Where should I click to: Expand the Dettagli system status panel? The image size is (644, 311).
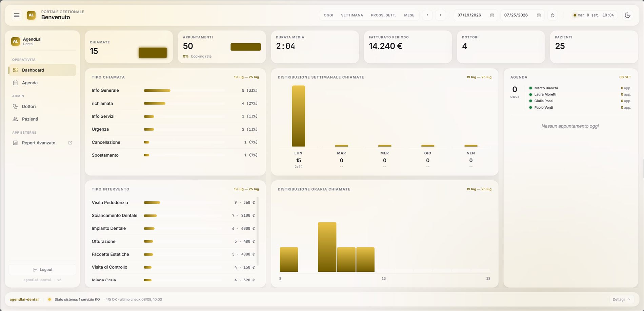tap(621, 299)
